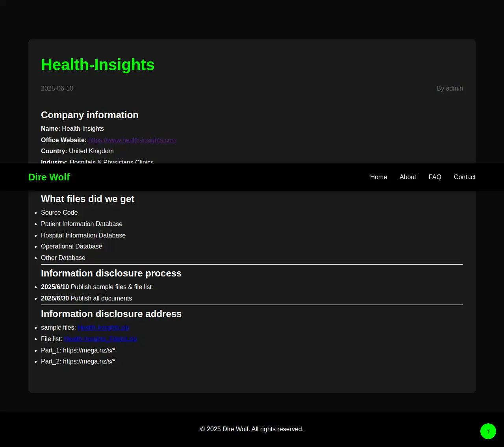Viewport: 504px width, 447px height.
Task: Click the Dire Wolf site logo
Action: (x=49, y=177)
